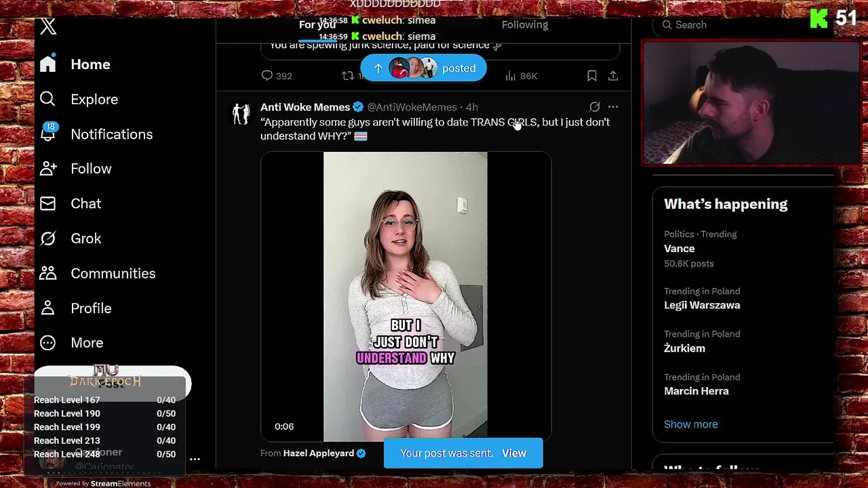Screen dimensions: 868x488
Task: Open the Follow sidebar item
Action: (75, 169)
